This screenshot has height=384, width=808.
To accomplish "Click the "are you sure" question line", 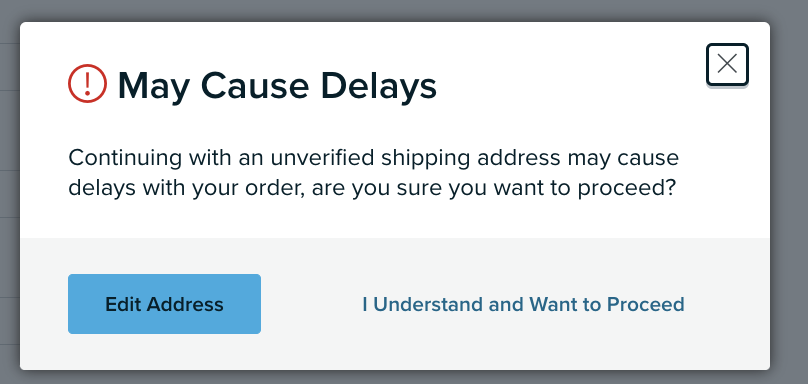I will pyautogui.click(x=372, y=189).
